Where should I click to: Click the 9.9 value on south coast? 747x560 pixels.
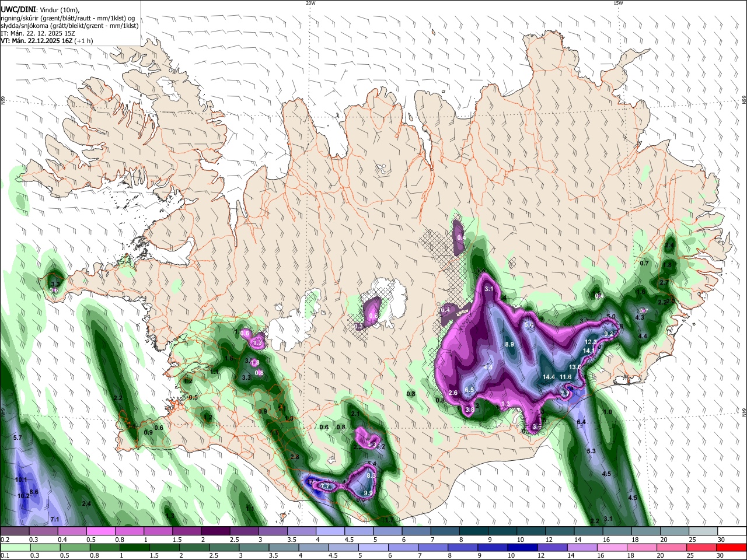[x=368, y=494]
